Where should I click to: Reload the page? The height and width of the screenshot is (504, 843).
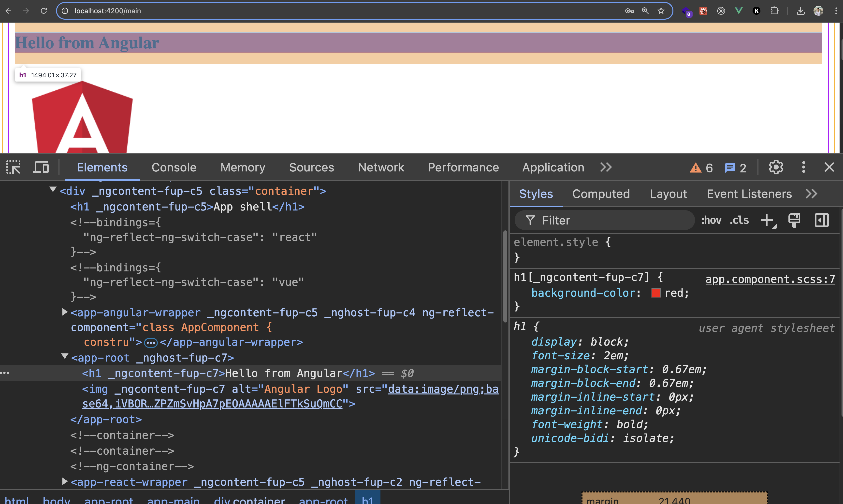44,11
